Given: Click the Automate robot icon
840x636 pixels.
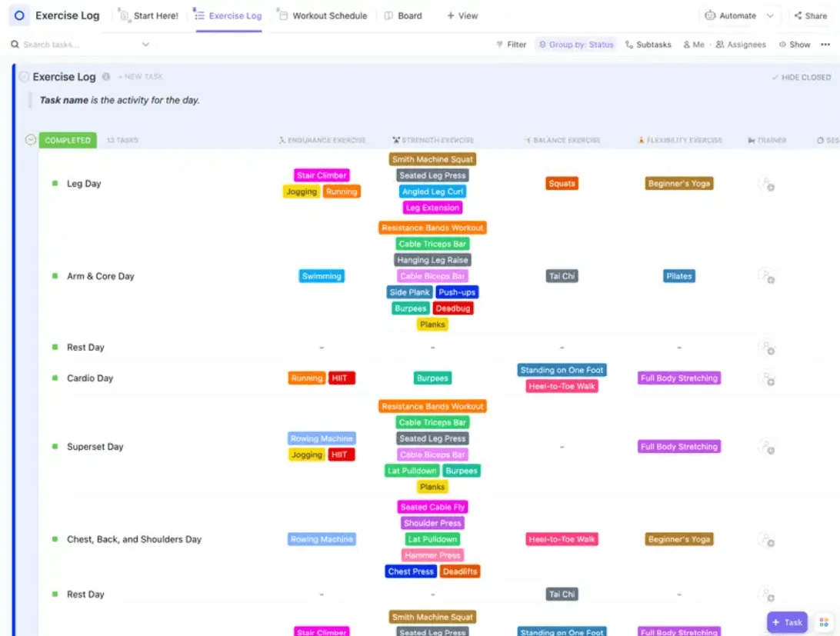Looking at the screenshot, I should [710, 15].
